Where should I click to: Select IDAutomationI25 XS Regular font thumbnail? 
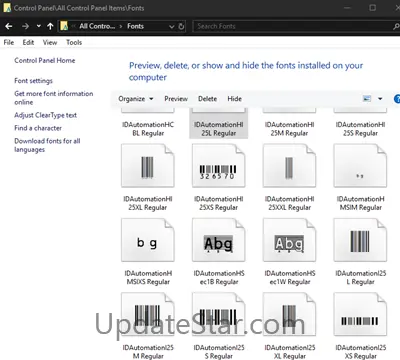(x=360, y=314)
